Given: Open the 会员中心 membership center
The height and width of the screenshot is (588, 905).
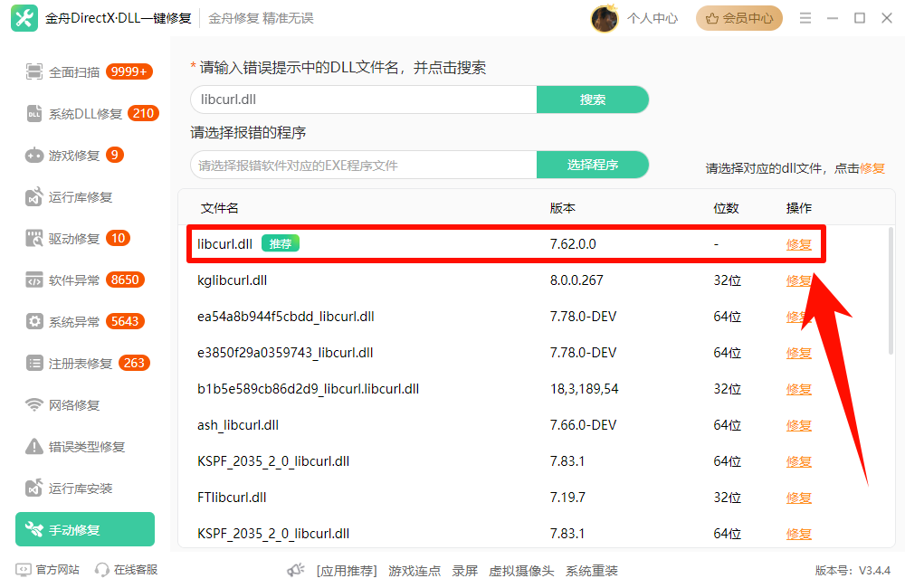Looking at the screenshot, I should click(x=738, y=18).
